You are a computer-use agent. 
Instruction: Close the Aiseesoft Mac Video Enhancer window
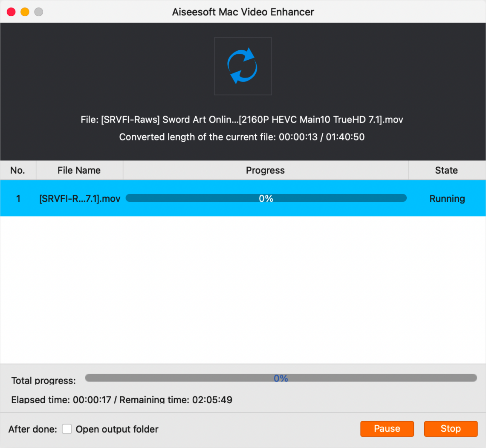tap(11, 12)
